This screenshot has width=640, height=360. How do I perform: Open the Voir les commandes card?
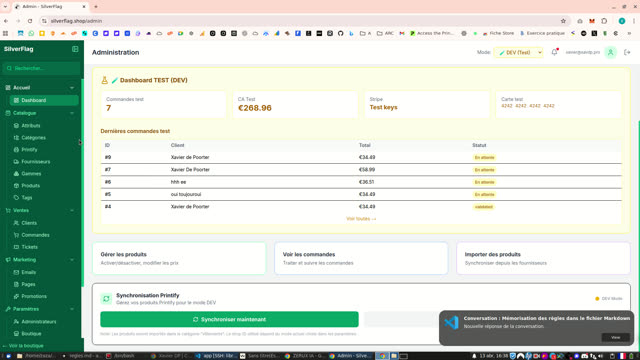point(361,258)
